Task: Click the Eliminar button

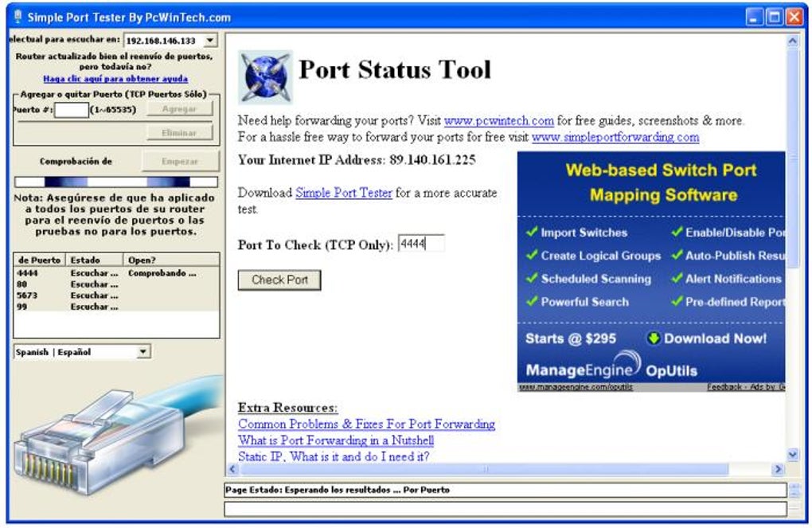Action: click(180, 133)
